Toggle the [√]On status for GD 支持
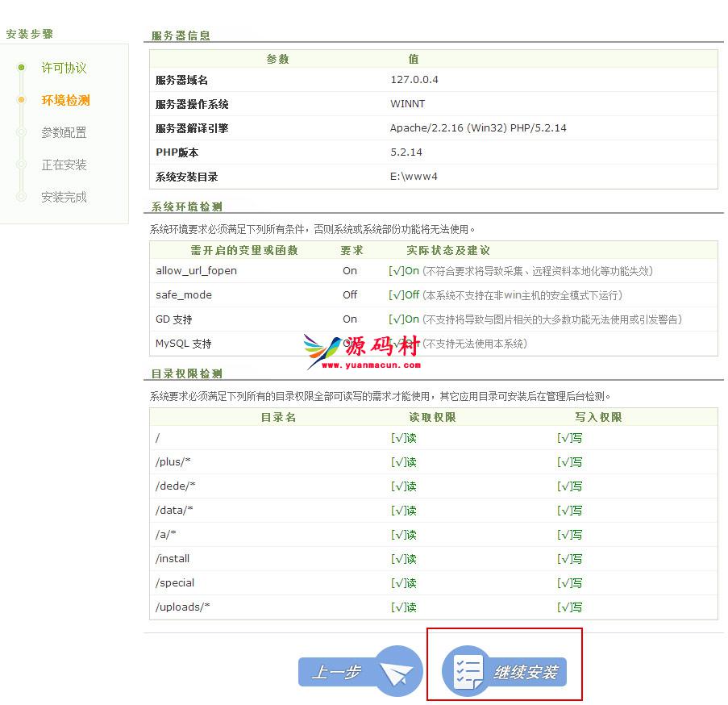The width and height of the screenshot is (728, 705). click(x=405, y=320)
